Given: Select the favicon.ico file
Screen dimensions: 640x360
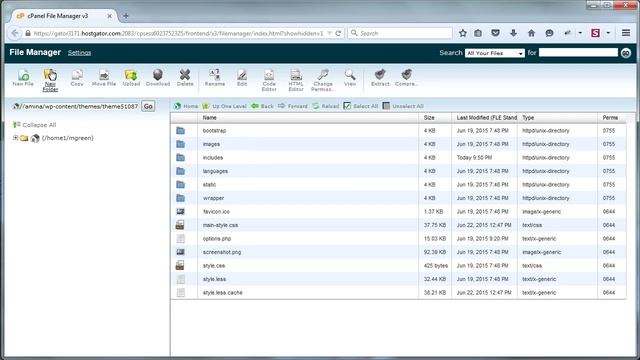Looking at the screenshot, I should (x=398, y=211).
